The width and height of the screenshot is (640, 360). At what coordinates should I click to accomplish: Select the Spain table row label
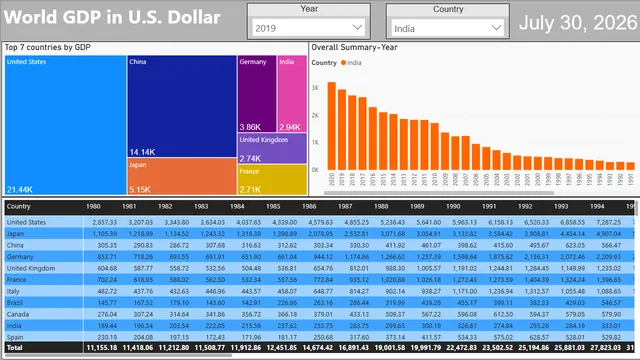click(x=15, y=337)
